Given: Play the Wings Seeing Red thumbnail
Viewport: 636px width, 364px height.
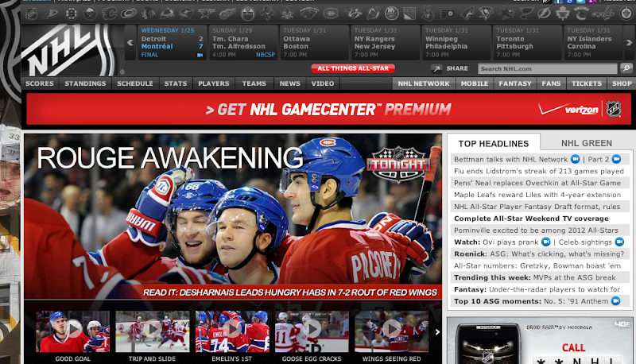Looking at the screenshot, I should coord(391,332).
